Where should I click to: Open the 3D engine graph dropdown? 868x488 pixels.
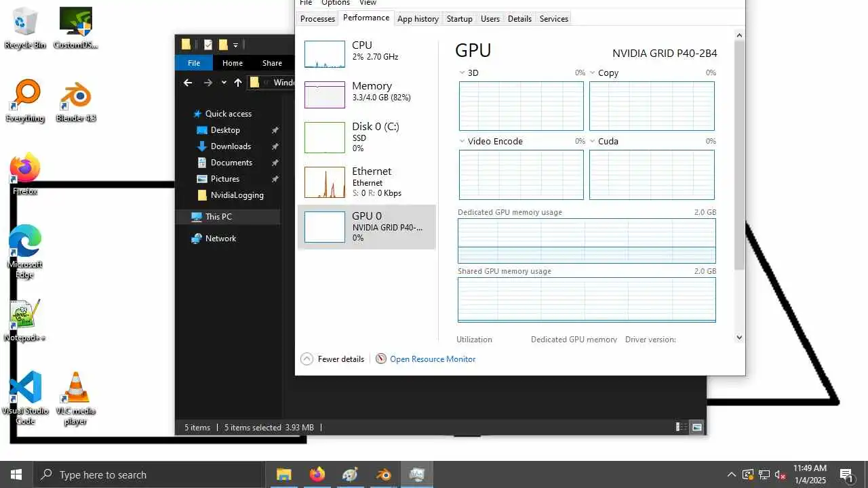[462, 73]
